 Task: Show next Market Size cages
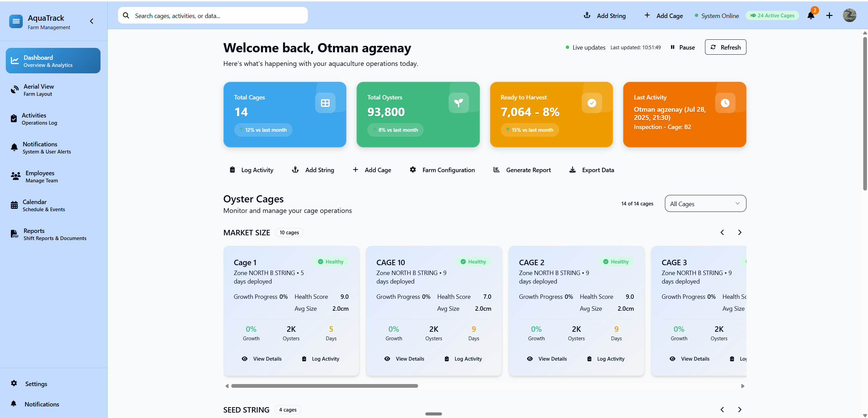[740, 233]
